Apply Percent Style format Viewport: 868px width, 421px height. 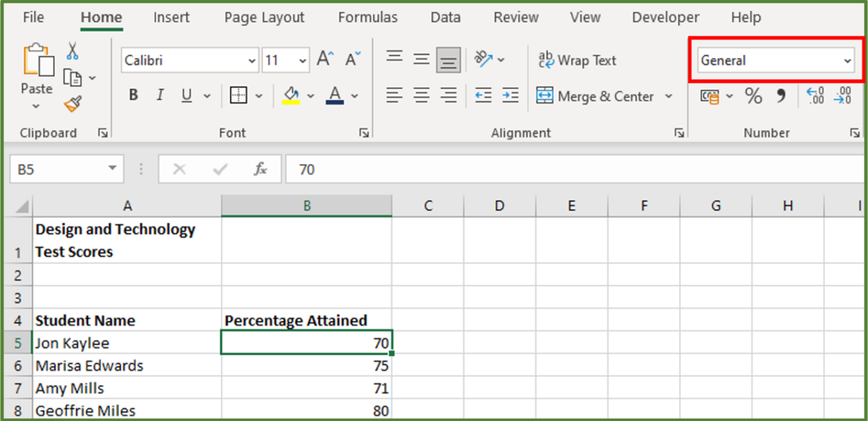click(x=753, y=96)
